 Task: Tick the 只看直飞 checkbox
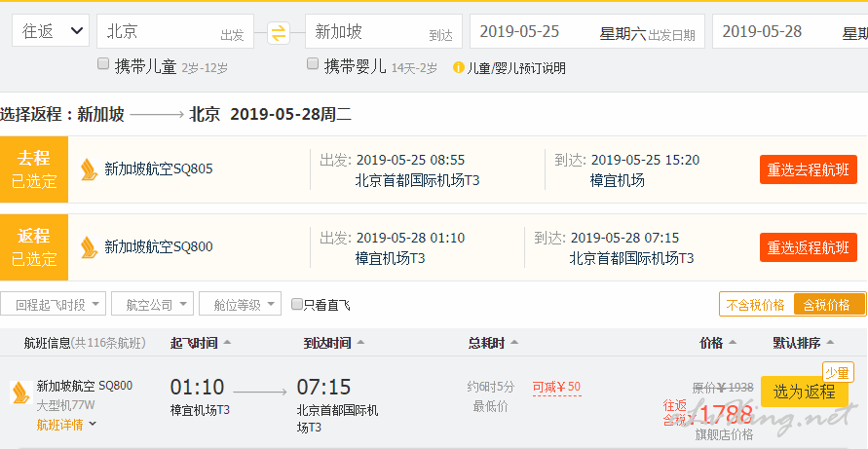coord(297,304)
